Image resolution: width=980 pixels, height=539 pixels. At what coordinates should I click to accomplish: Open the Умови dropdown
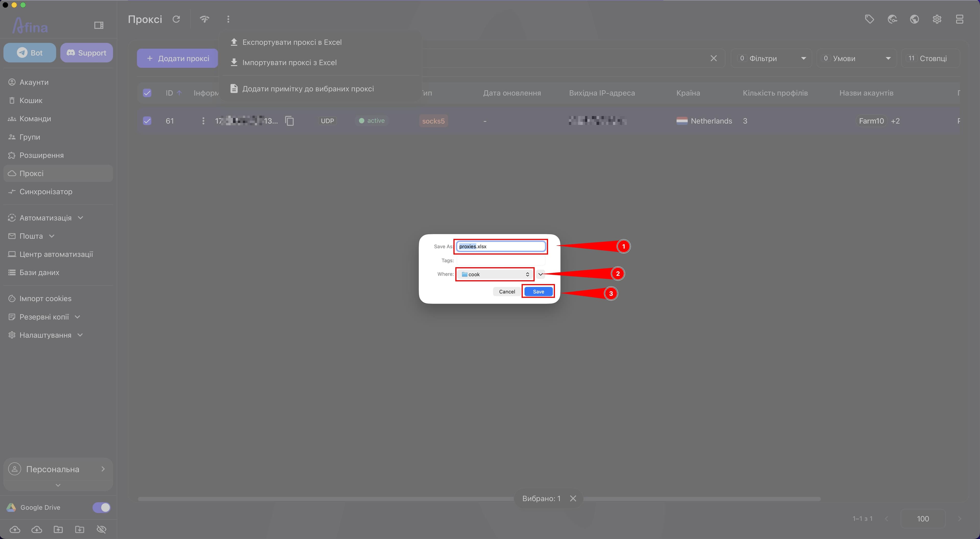pos(856,58)
